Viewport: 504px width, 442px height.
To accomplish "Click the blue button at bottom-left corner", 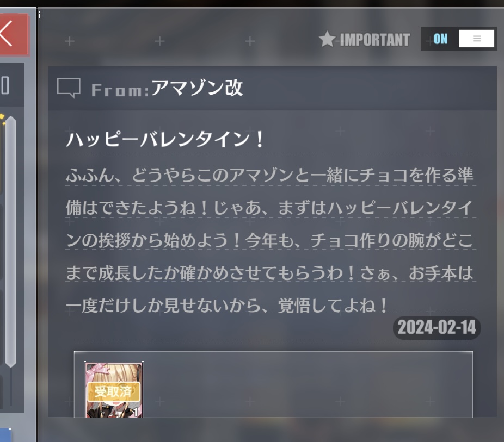I will (5, 434).
